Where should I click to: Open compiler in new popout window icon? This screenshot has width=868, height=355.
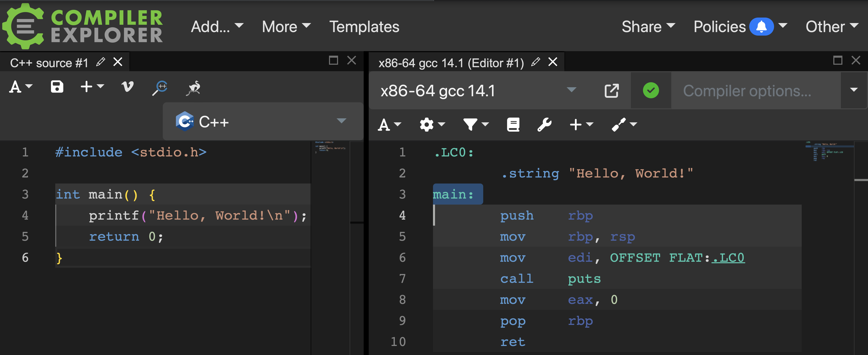611,91
